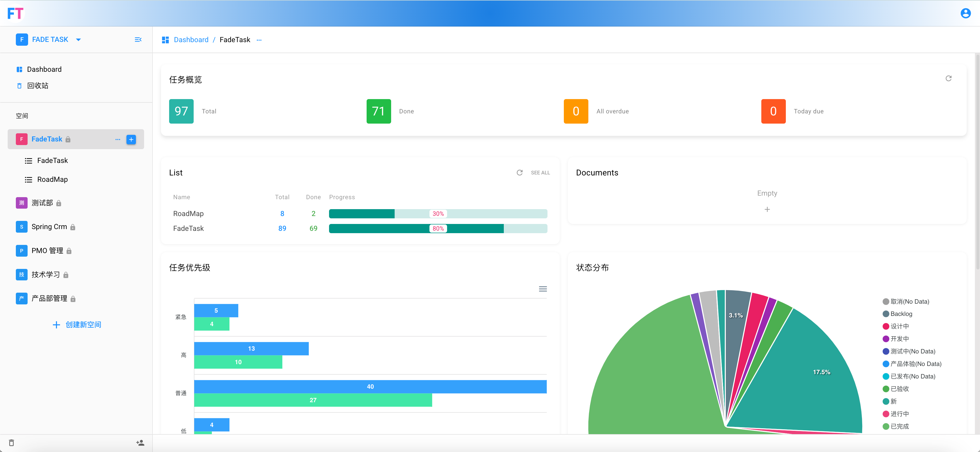Screen dimensions: 980x452
Task: Toggle 已验收 legend entry
Action: [895, 389]
